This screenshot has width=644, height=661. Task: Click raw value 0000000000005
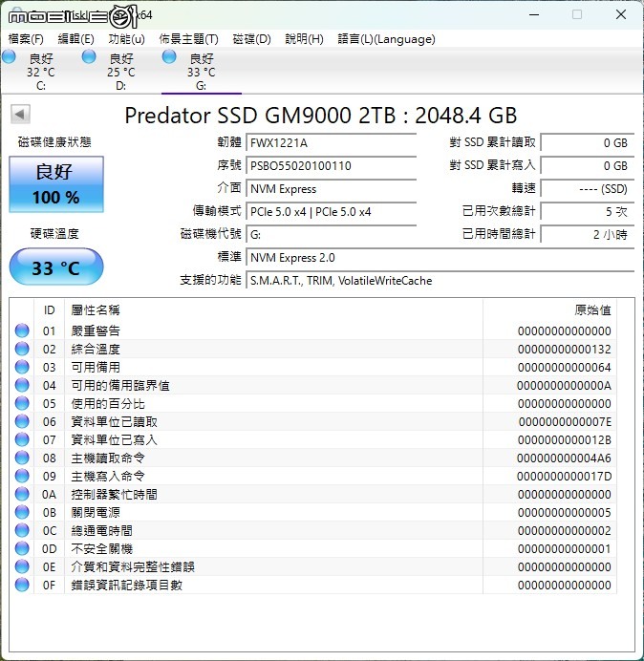coord(565,512)
